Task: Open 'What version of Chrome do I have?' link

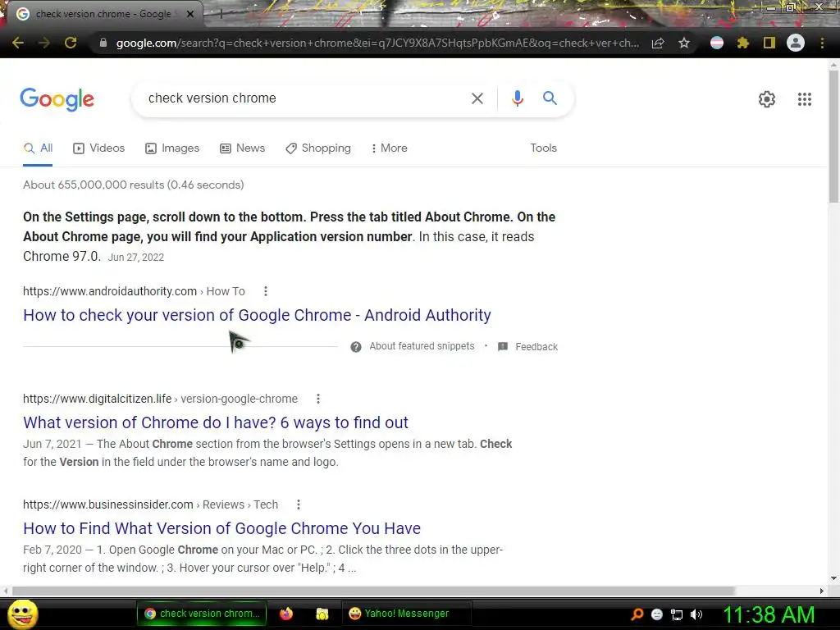Action: click(216, 422)
